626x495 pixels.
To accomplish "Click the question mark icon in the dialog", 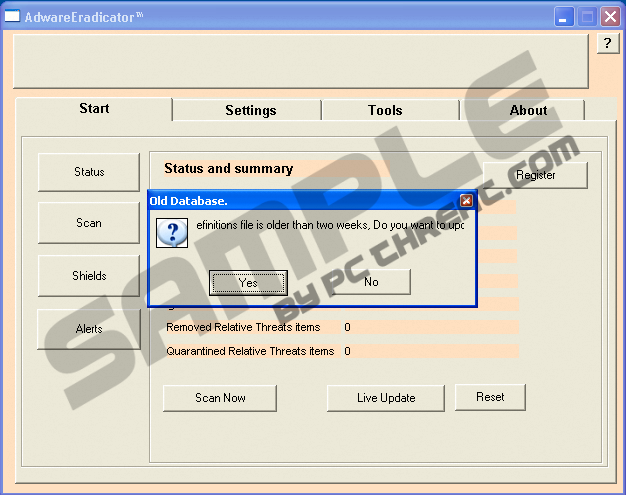I will tap(172, 233).
